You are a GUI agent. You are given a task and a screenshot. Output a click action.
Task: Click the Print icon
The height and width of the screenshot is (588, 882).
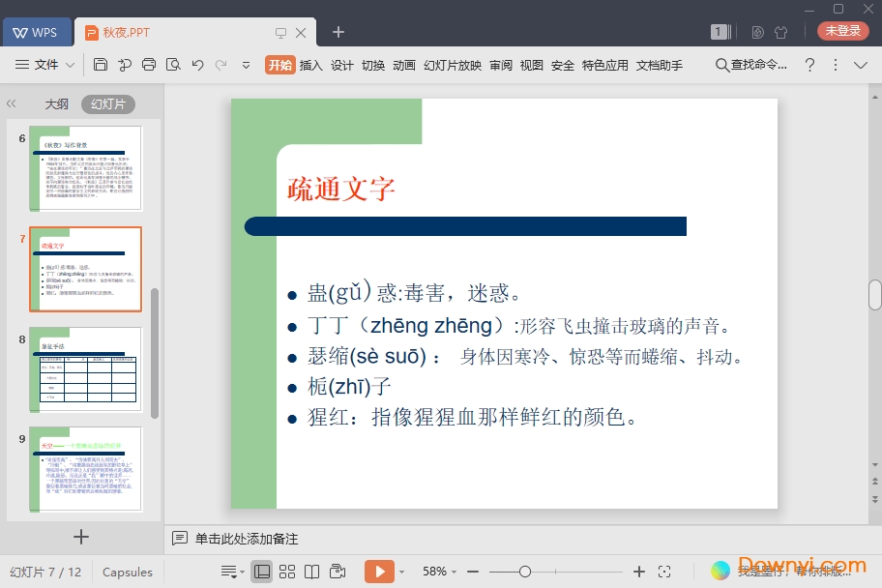[x=149, y=65]
